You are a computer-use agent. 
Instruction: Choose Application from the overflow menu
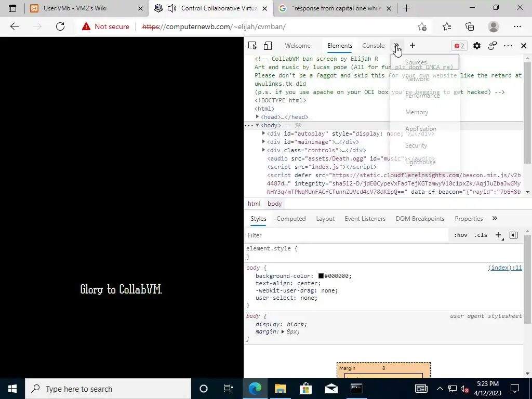(424, 129)
